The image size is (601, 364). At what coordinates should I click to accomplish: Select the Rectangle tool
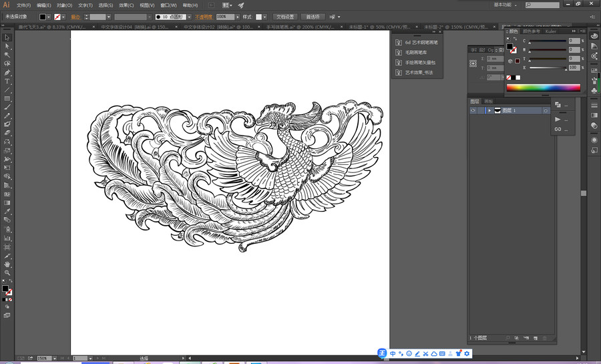click(x=7, y=99)
